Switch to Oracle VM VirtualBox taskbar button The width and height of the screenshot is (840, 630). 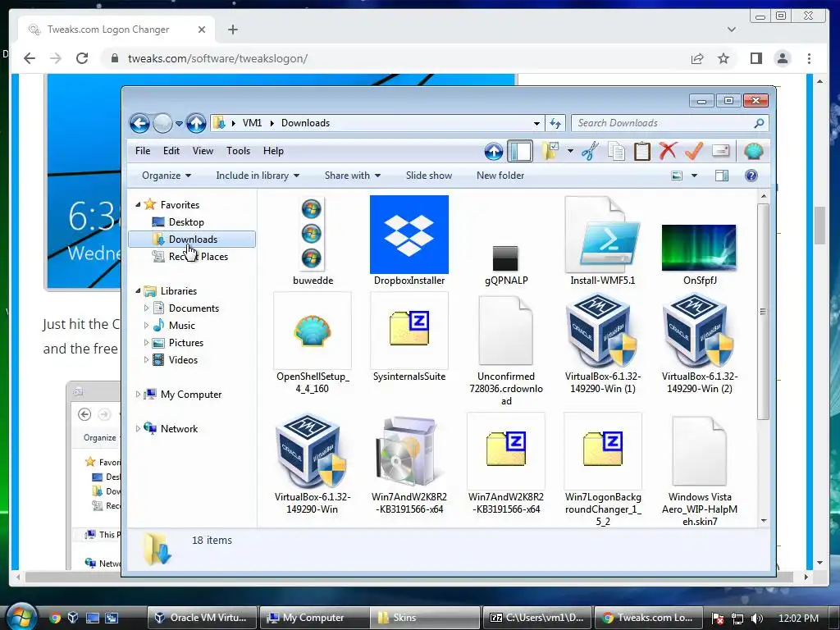(x=203, y=618)
